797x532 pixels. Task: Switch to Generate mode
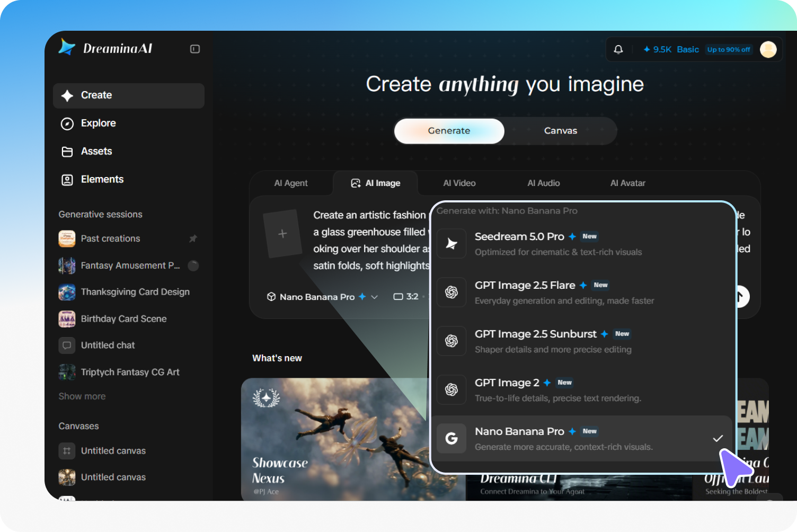pos(449,131)
